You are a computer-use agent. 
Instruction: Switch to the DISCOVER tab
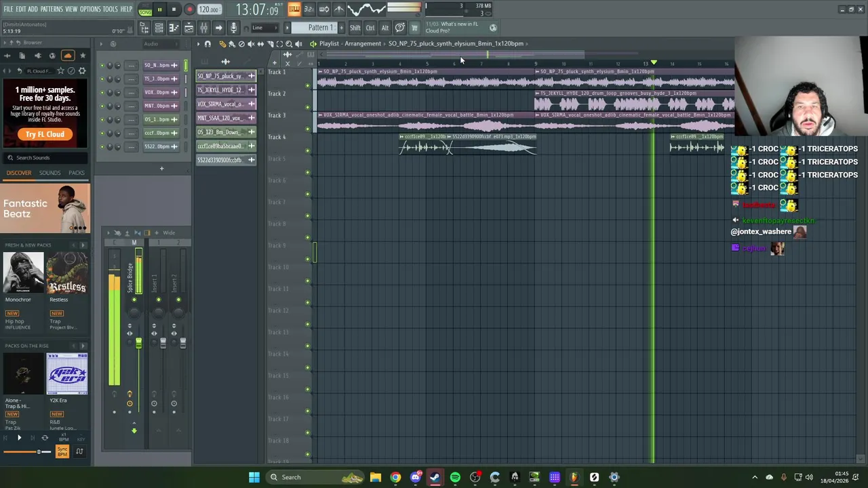(x=19, y=173)
